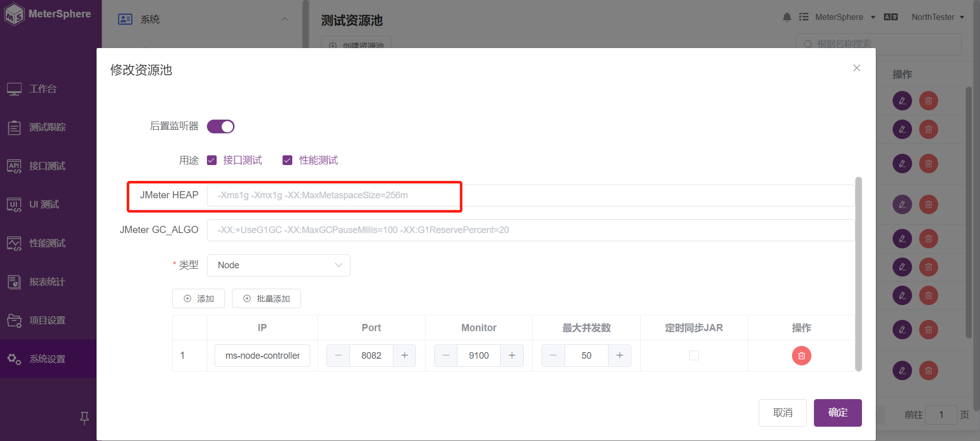This screenshot has height=441, width=980.
Task: Click the 操作 column header in the background table
Action: (902, 75)
